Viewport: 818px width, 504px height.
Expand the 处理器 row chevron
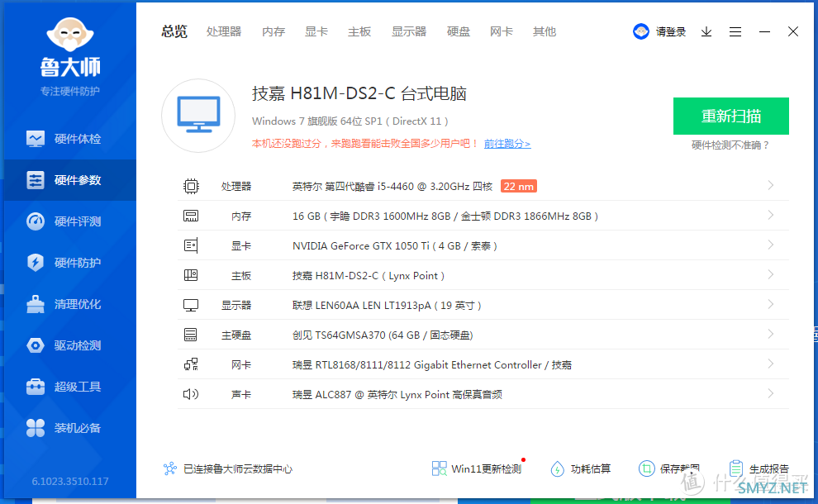point(771,185)
